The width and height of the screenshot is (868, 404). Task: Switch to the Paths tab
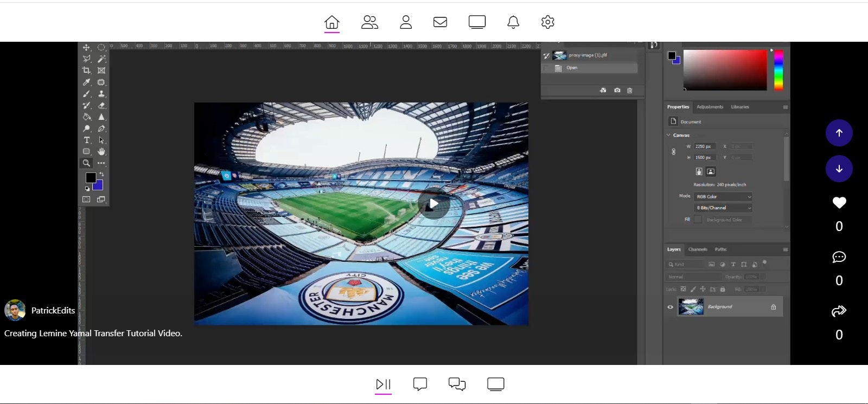pyautogui.click(x=720, y=249)
